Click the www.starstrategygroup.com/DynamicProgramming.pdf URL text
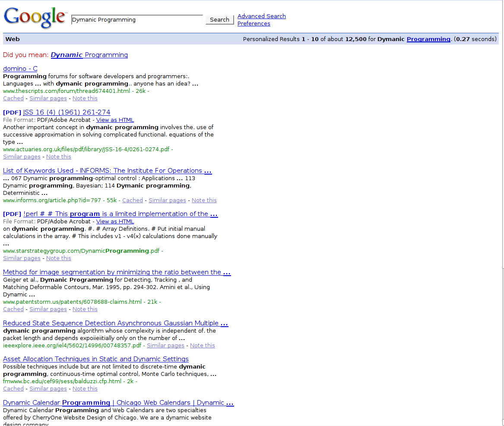 click(x=81, y=251)
